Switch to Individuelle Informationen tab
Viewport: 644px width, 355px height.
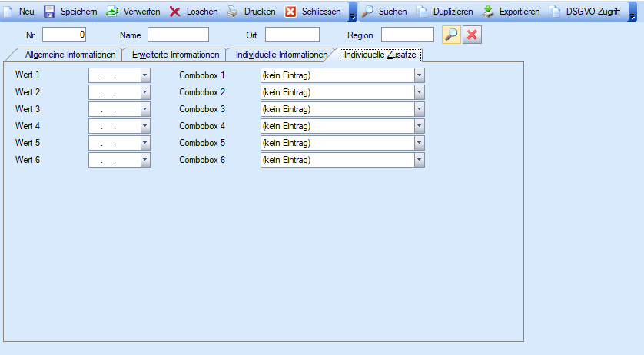coord(281,55)
